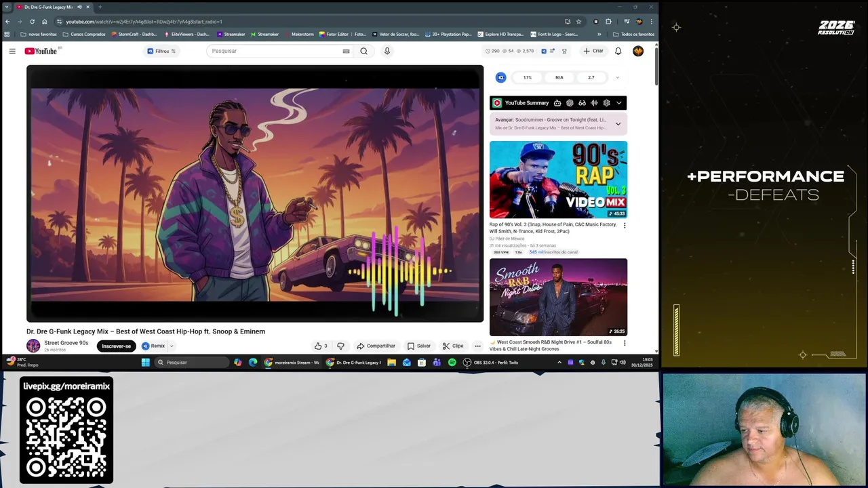This screenshot has height=488, width=868.
Task: Click the YouTube search magnifier button
Action: [x=364, y=51]
